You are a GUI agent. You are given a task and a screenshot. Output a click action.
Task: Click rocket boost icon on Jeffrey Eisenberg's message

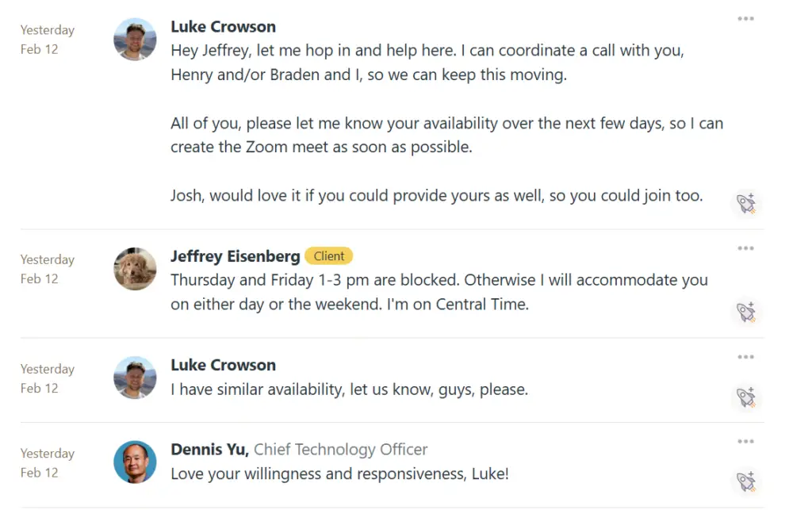746,312
